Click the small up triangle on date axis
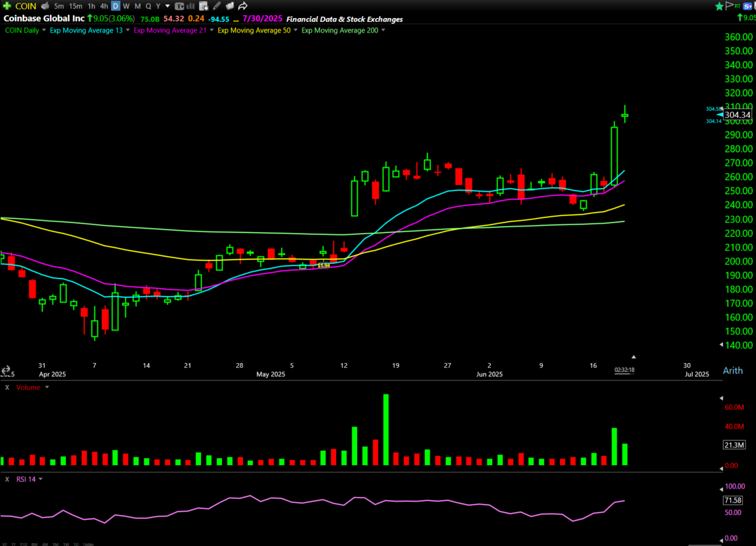This screenshot has width=756, height=546. (633, 357)
